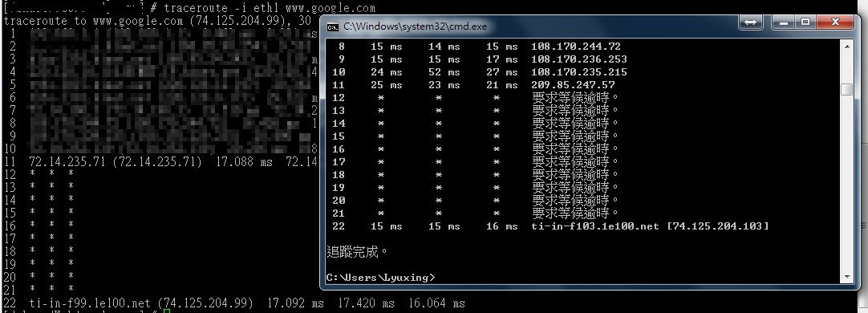Image resolution: width=868 pixels, height=313 pixels.
Task: Click the green cursor in the Linux terminal
Action: [167, 311]
